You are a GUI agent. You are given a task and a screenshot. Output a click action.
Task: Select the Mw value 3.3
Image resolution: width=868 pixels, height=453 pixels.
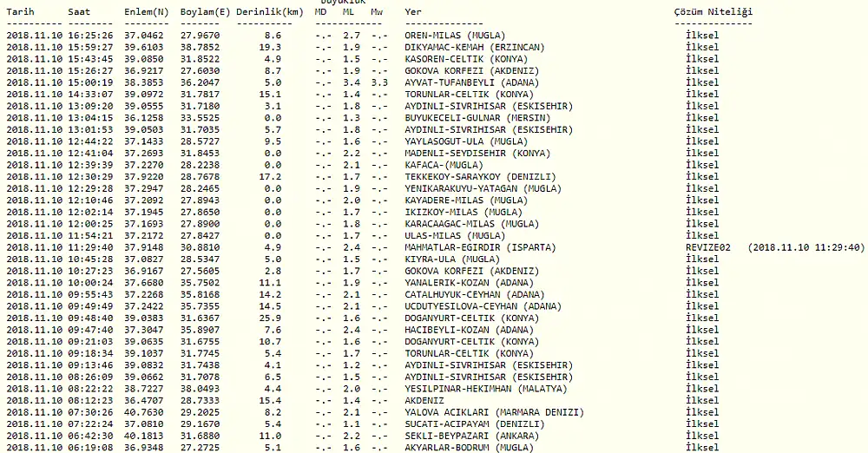point(378,82)
